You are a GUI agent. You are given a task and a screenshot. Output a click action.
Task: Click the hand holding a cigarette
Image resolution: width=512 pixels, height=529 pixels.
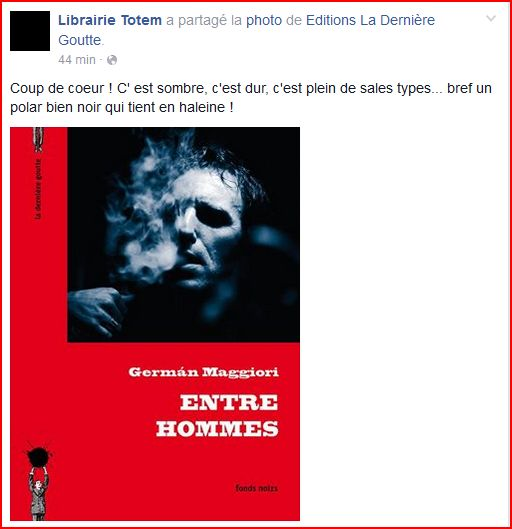96,310
